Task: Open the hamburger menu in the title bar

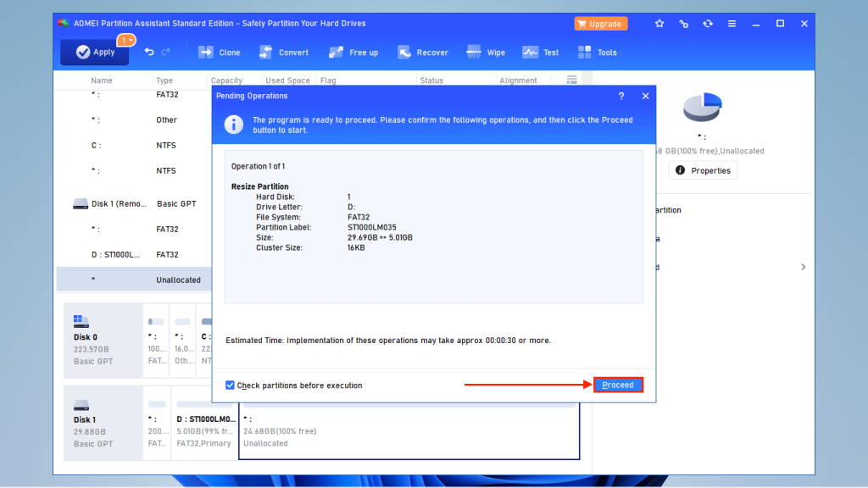Action: click(732, 24)
